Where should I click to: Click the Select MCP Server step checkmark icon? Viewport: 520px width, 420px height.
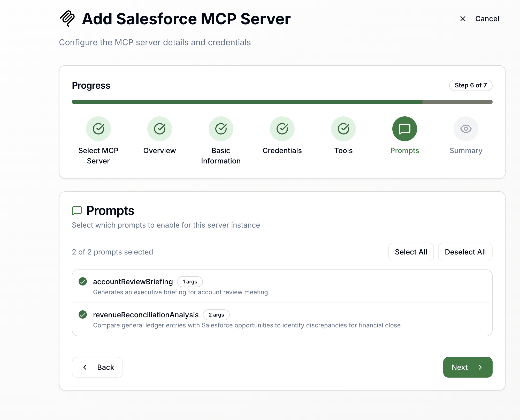click(x=98, y=129)
